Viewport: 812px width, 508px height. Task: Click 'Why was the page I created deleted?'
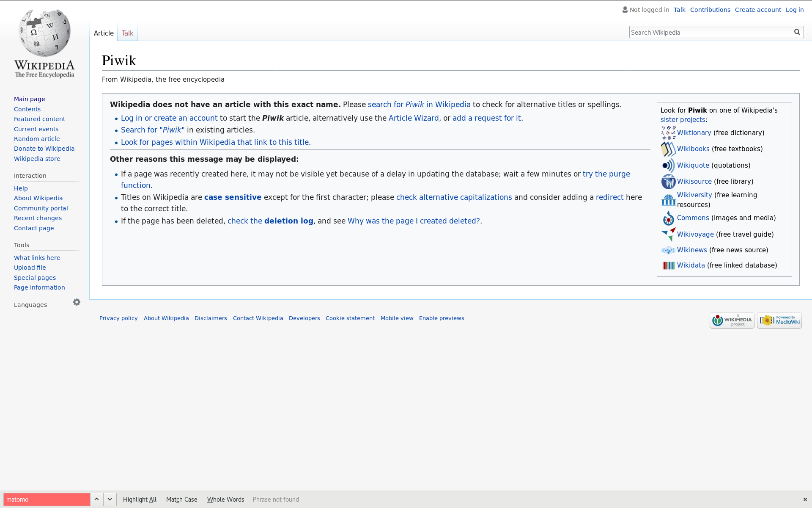[x=414, y=221]
